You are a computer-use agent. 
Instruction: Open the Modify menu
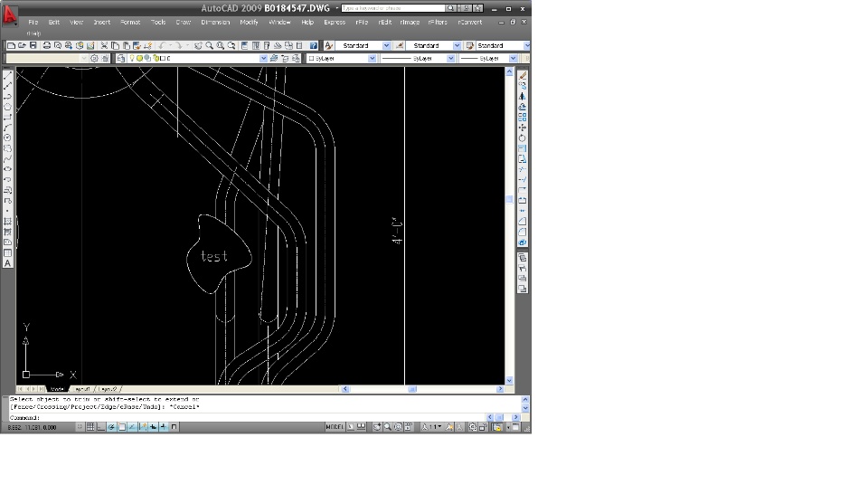[x=250, y=22]
